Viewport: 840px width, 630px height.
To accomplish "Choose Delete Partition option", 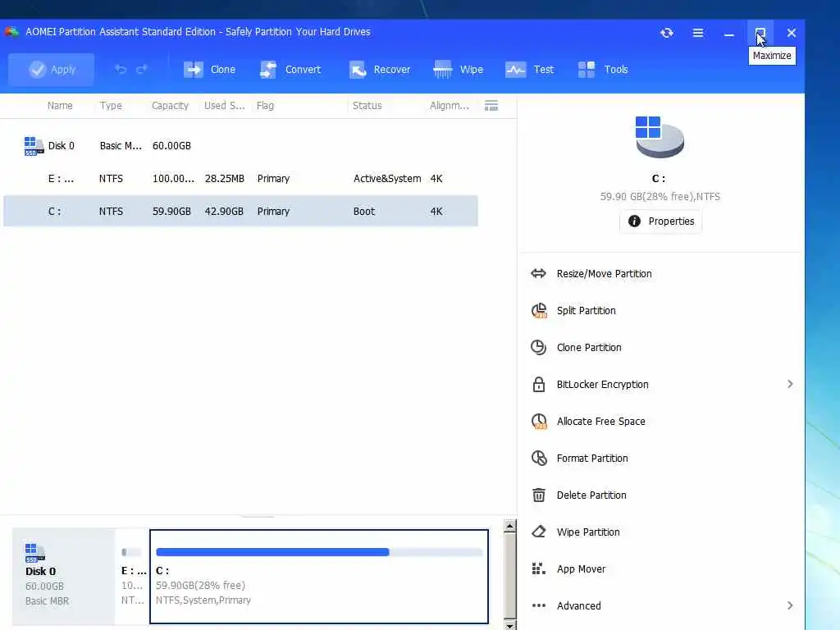I will (x=591, y=495).
